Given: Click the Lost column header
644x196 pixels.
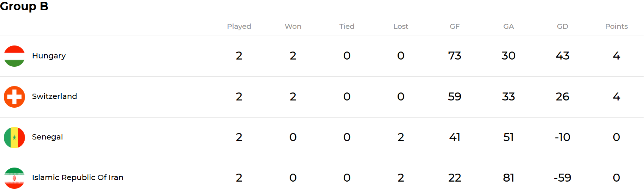Looking at the screenshot, I should [x=401, y=26].
